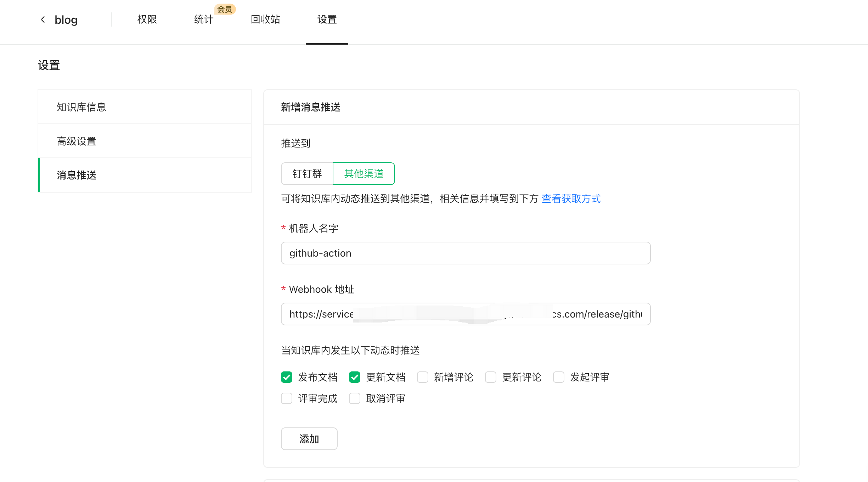Select the 设置 tab
This screenshot has width=868, height=482.
[x=327, y=19]
